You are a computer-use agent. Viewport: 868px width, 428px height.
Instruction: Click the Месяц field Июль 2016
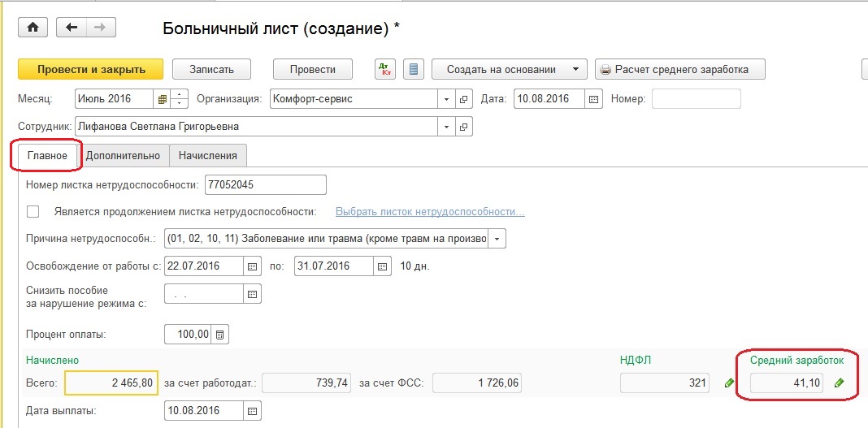(114, 100)
